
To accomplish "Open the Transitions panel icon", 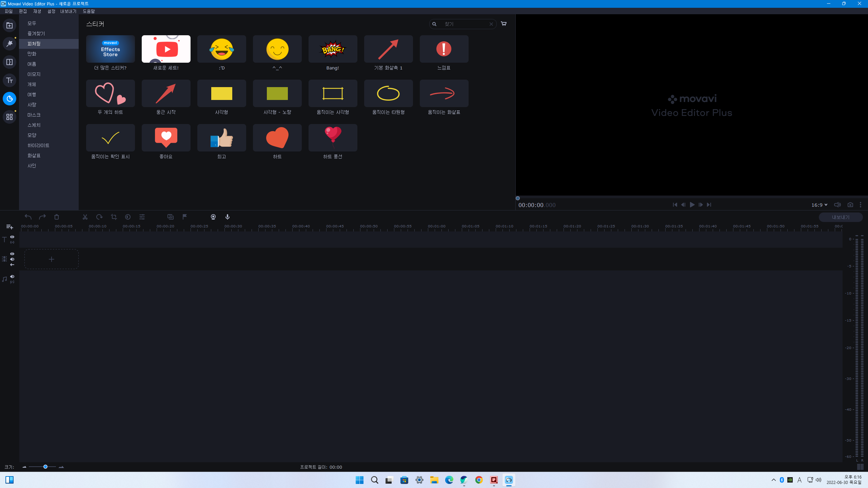I will click(x=9, y=62).
